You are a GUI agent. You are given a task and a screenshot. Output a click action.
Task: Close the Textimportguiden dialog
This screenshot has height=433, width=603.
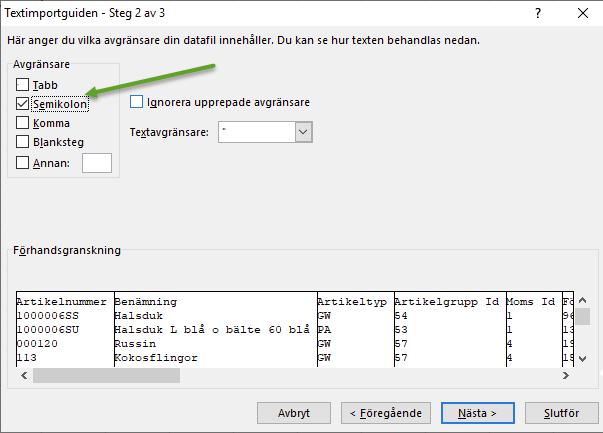click(582, 15)
